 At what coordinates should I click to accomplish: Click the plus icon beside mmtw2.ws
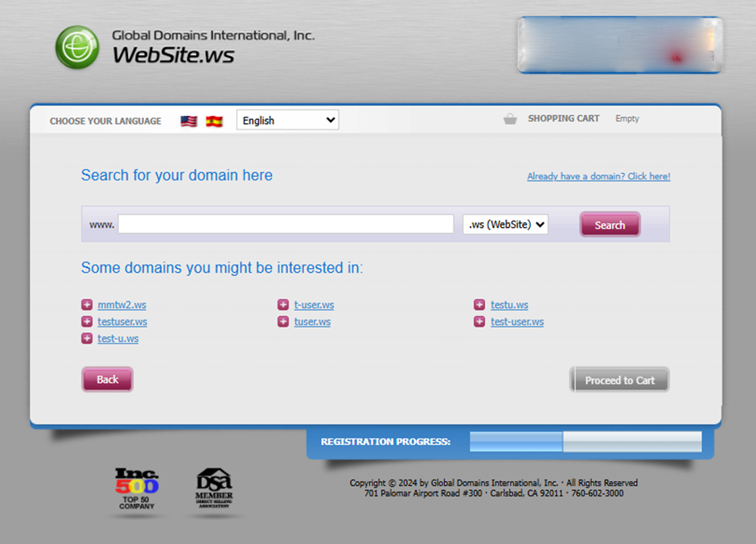pos(87,304)
